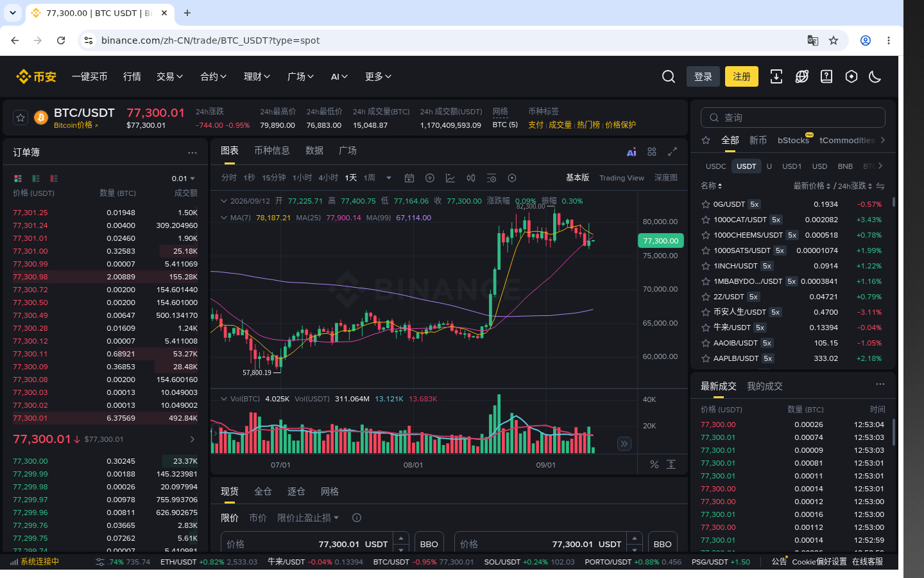Open the order book three-dots menu
This screenshot has height=578, width=924.
pyautogui.click(x=193, y=153)
